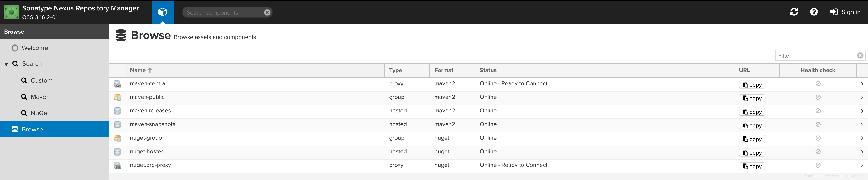The height and width of the screenshot is (180, 868).
Task: Expand the nuget-hosted row chevron
Action: point(862,152)
